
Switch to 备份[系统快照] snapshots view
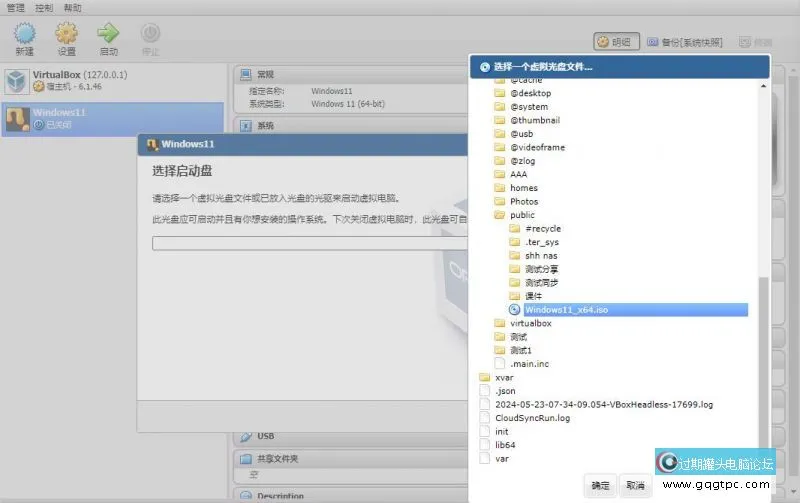[685, 42]
